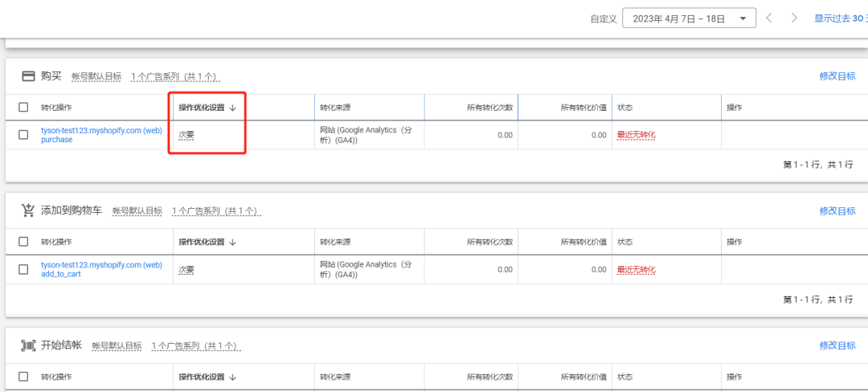Image resolution: width=868 pixels, height=392 pixels.
Task: Click 修改目标 for the add-to-cart goal
Action: coord(837,211)
